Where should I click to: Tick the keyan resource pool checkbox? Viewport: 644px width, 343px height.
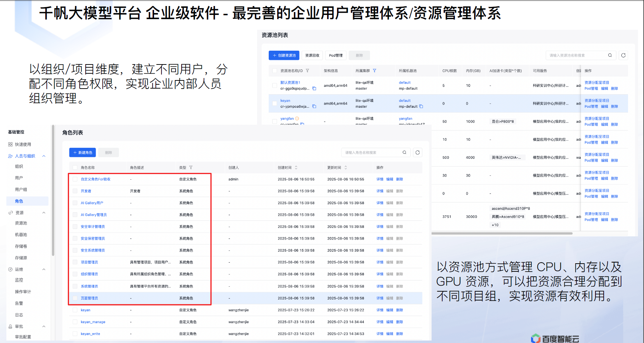[274, 103]
